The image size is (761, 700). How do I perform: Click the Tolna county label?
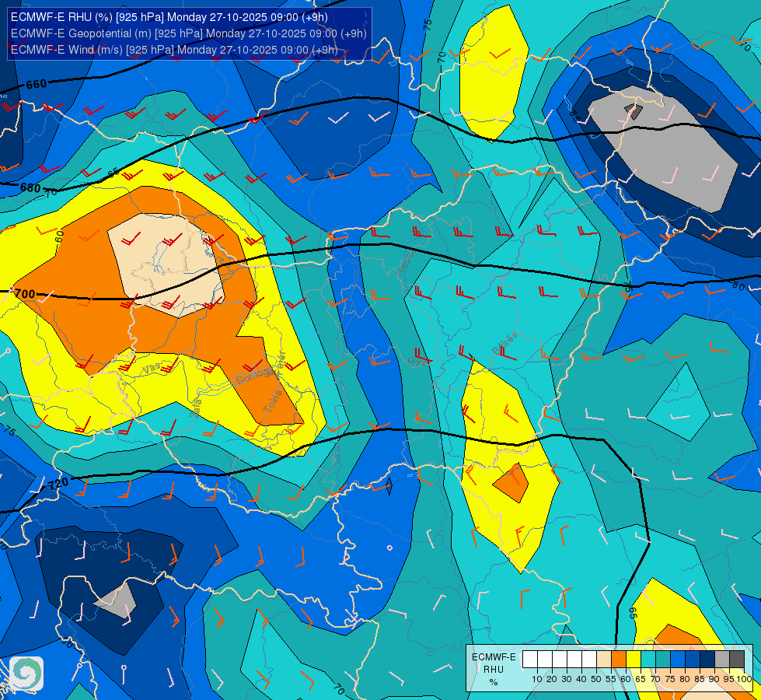(273, 401)
